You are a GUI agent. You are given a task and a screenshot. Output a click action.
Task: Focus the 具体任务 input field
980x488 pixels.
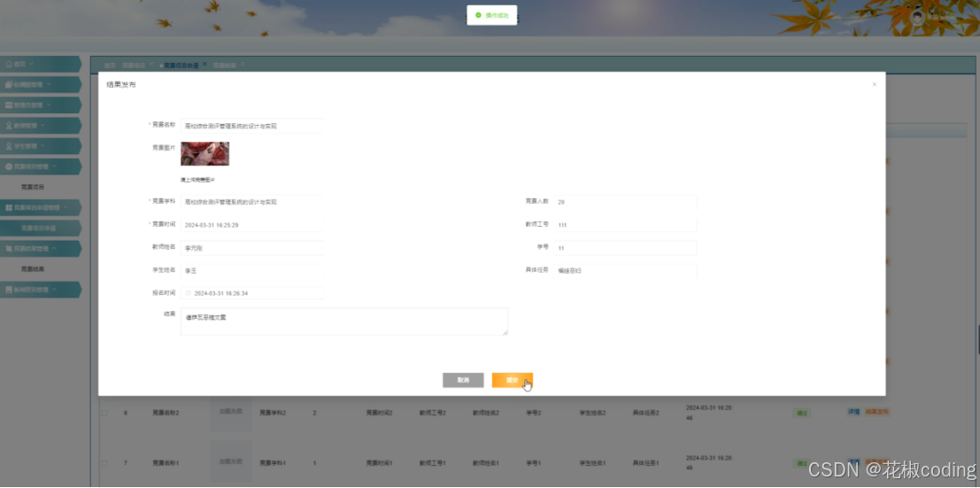pyautogui.click(x=625, y=270)
